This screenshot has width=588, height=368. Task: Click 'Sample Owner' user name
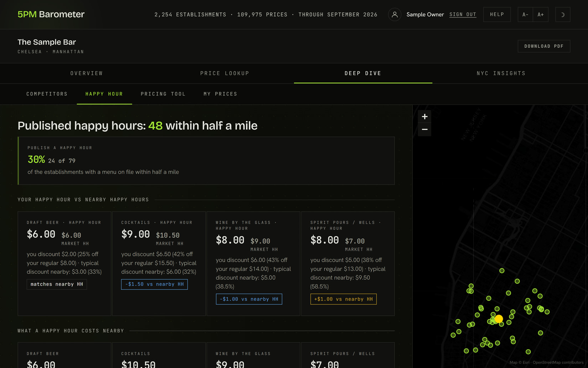(x=425, y=15)
